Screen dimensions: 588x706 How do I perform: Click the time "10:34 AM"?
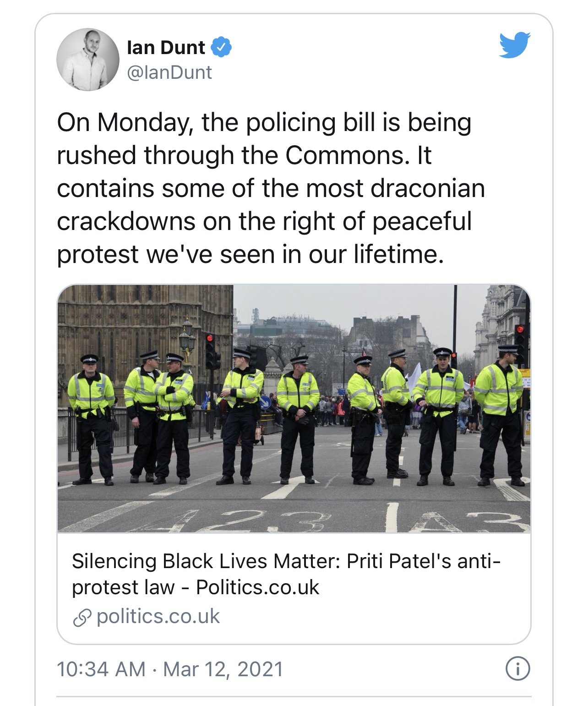(x=101, y=669)
